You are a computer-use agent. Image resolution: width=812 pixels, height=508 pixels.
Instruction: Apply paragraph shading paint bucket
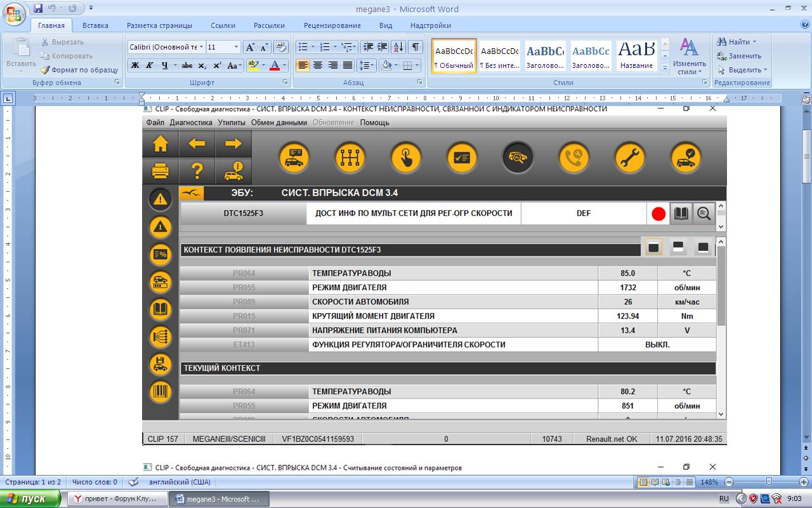click(385, 65)
